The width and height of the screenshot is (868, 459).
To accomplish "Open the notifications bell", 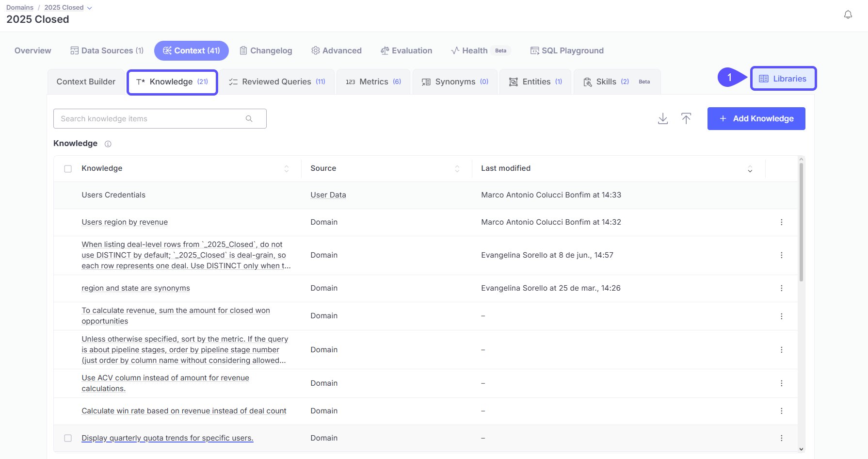I will 848,15.
